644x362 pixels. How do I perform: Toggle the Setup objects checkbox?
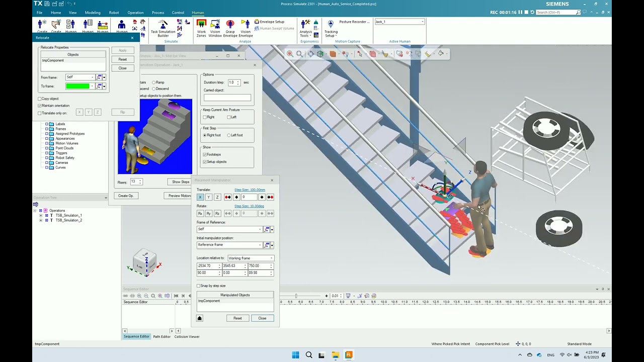[x=205, y=162]
